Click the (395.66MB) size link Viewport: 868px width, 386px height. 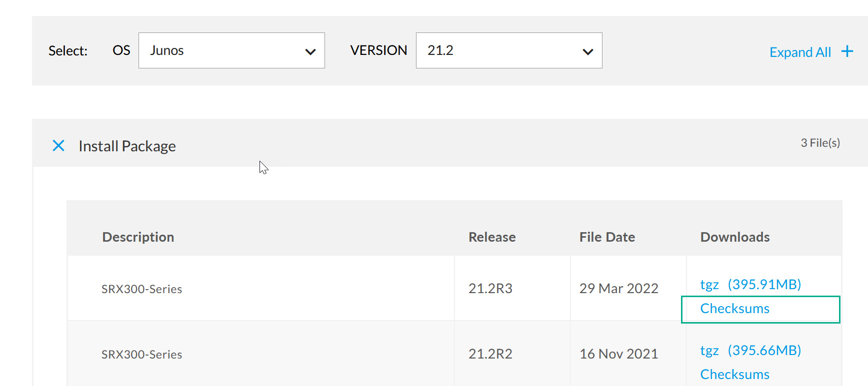(764, 350)
